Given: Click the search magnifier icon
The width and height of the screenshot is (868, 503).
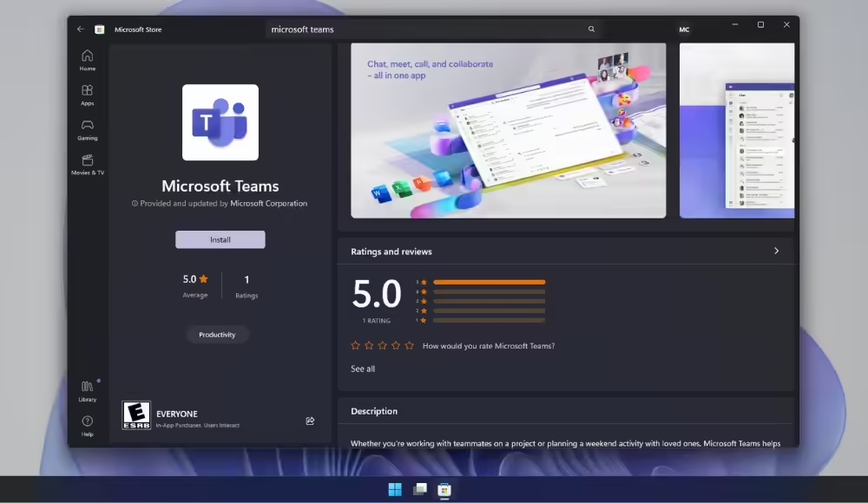Looking at the screenshot, I should tap(591, 29).
